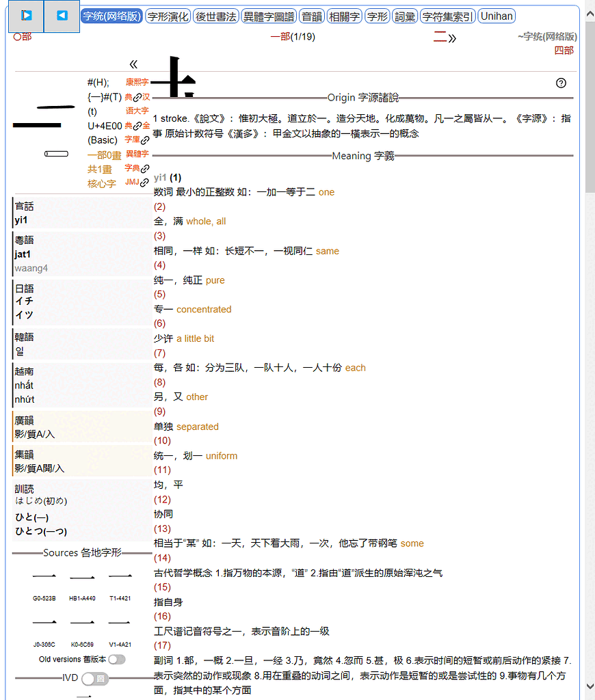Click the vertical scrollbar thumb

[x=590, y=106]
